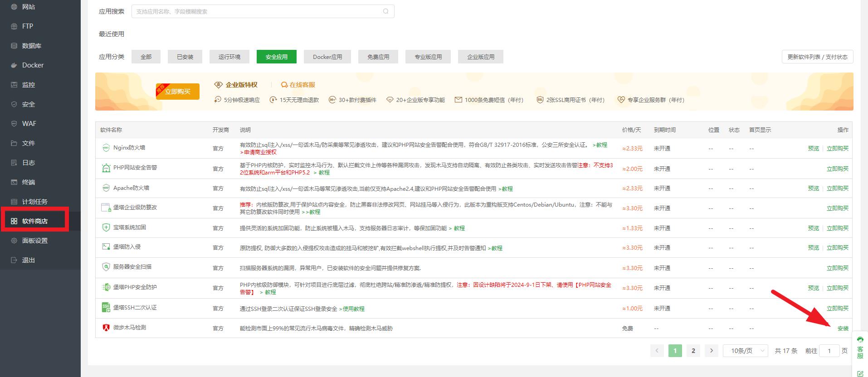Click the 退出 logout icon

(x=14, y=260)
